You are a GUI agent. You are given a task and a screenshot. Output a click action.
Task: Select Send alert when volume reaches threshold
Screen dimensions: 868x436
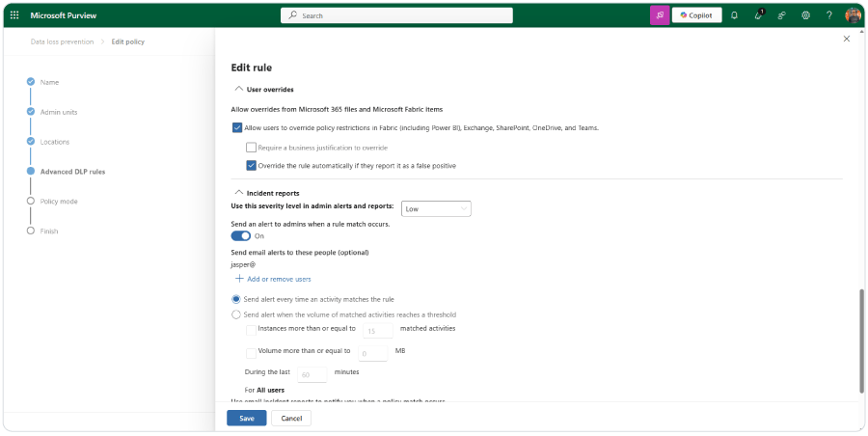pos(236,314)
